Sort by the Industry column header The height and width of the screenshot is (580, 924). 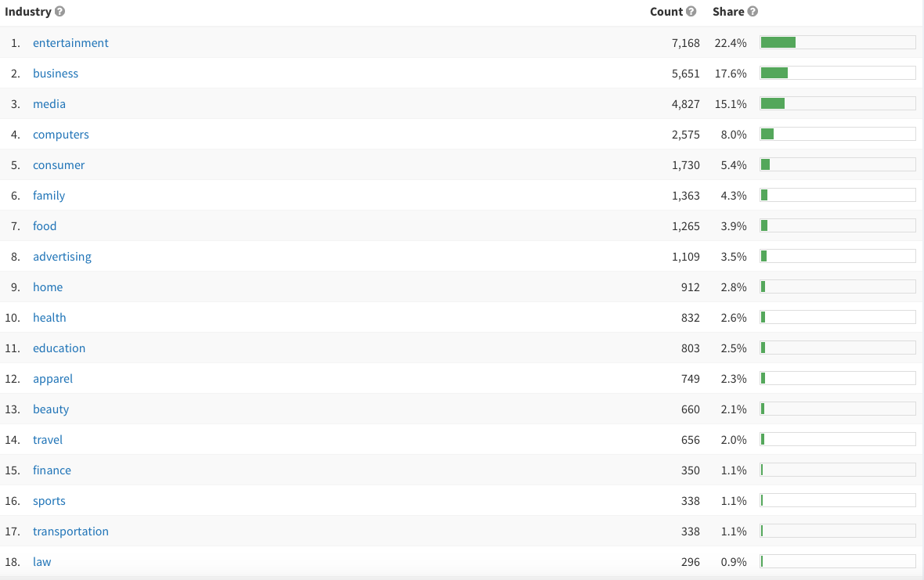[x=28, y=12]
